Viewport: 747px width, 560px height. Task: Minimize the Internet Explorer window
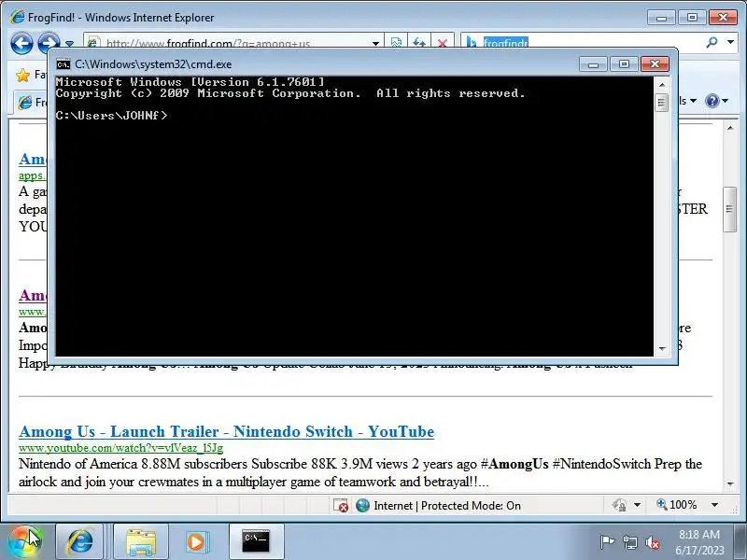(661, 18)
